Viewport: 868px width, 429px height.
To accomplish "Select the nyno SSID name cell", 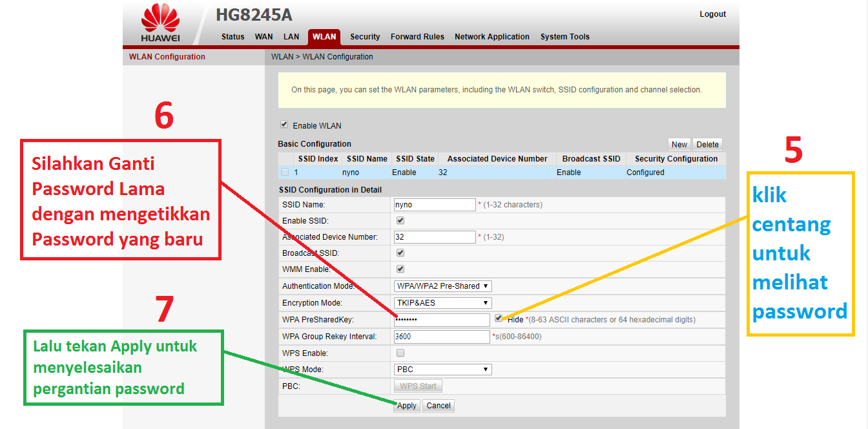I will pyautogui.click(x=351, y=173).
